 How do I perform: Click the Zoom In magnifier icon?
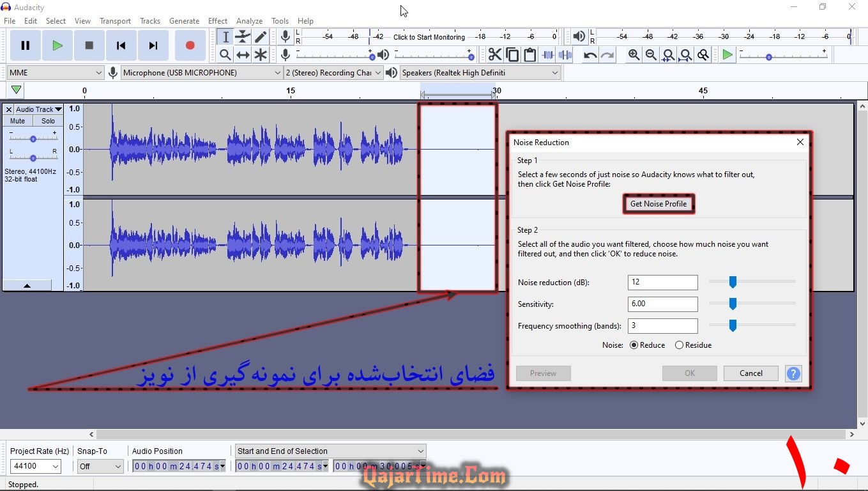click(x=634, y=55)
